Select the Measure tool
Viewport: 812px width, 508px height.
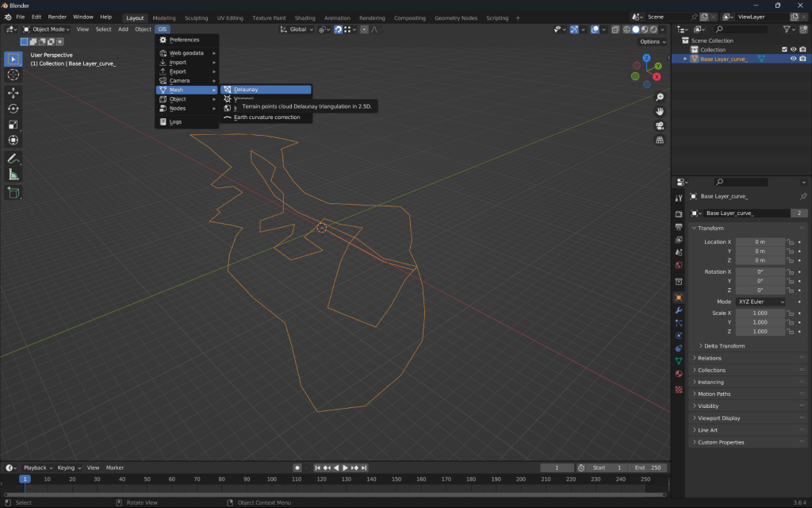[x=13, y=175]
